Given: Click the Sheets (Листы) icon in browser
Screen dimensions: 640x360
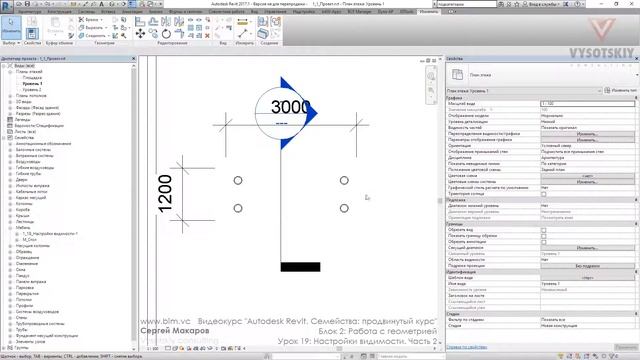Looking at the screenshot, I should (10, 131).
